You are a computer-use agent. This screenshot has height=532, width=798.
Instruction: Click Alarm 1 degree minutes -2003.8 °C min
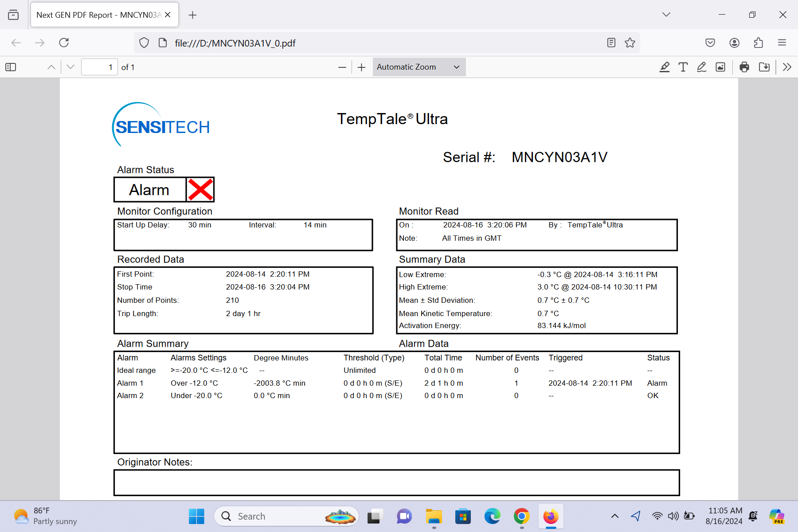(279, 383)
